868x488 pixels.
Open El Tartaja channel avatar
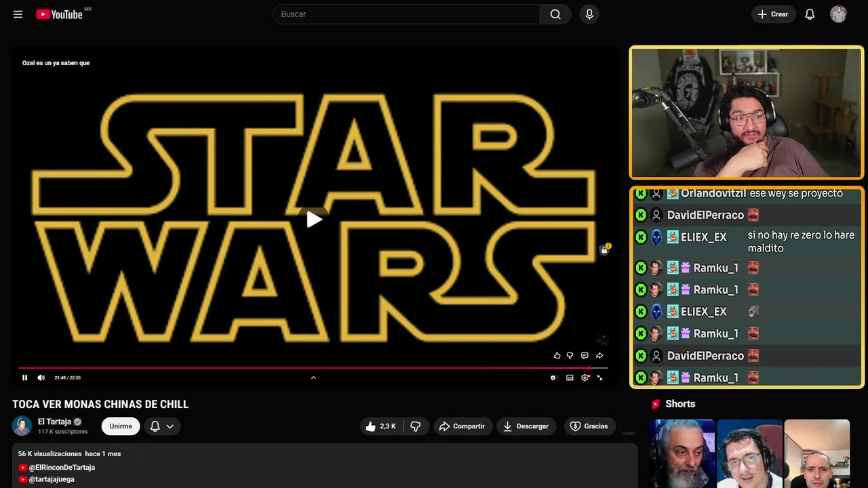tap(22, 426)
